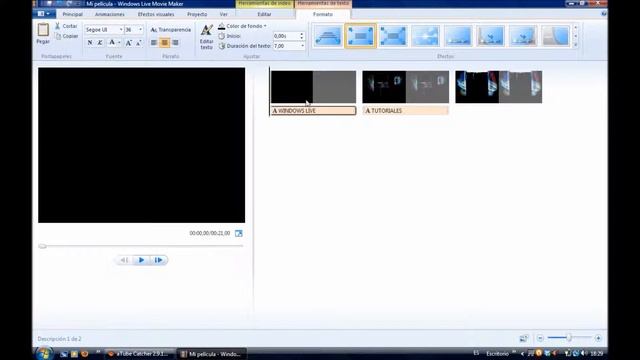Open the Animaciones ribbon tab

point(110,14)
